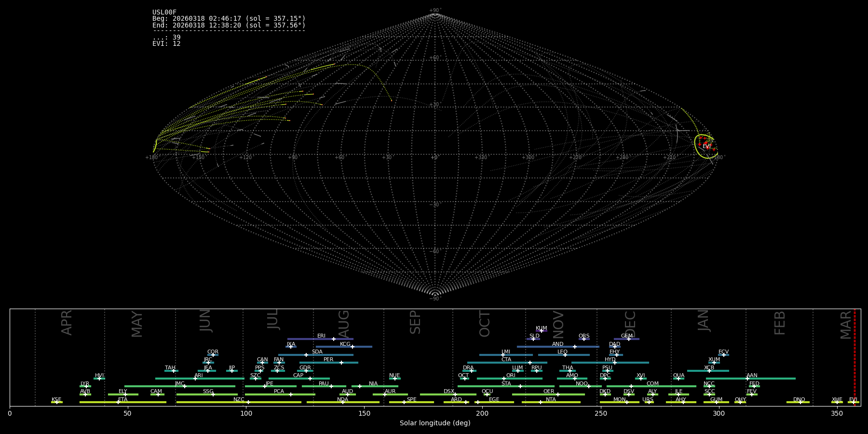Viewport: 868px width, 434px height.
Task: Click the STA shower label
Action: [x=506, y=384]
